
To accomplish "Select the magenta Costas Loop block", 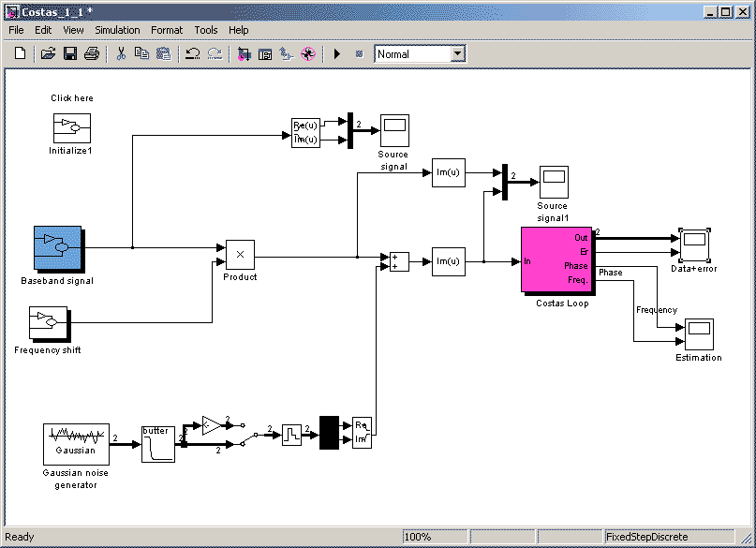I will point(556,259).
